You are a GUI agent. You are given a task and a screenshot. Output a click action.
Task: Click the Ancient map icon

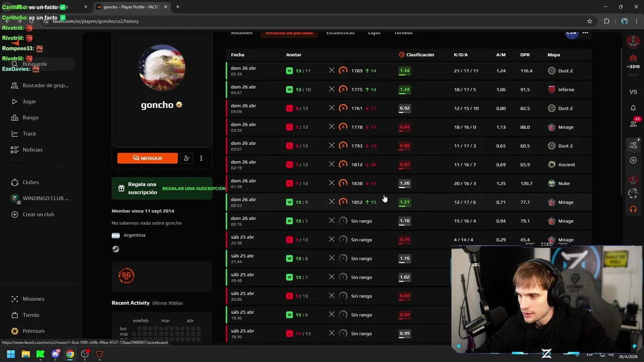click(x=552, y=164)
